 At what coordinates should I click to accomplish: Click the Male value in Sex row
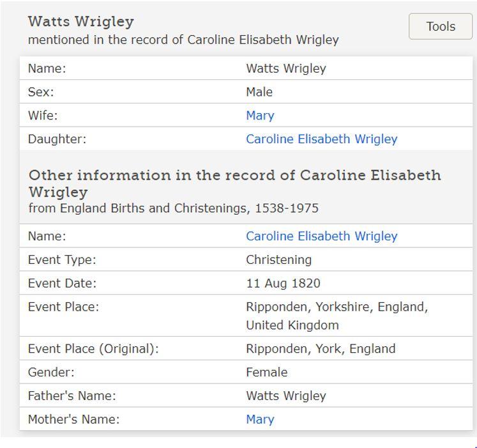[259, 92]
